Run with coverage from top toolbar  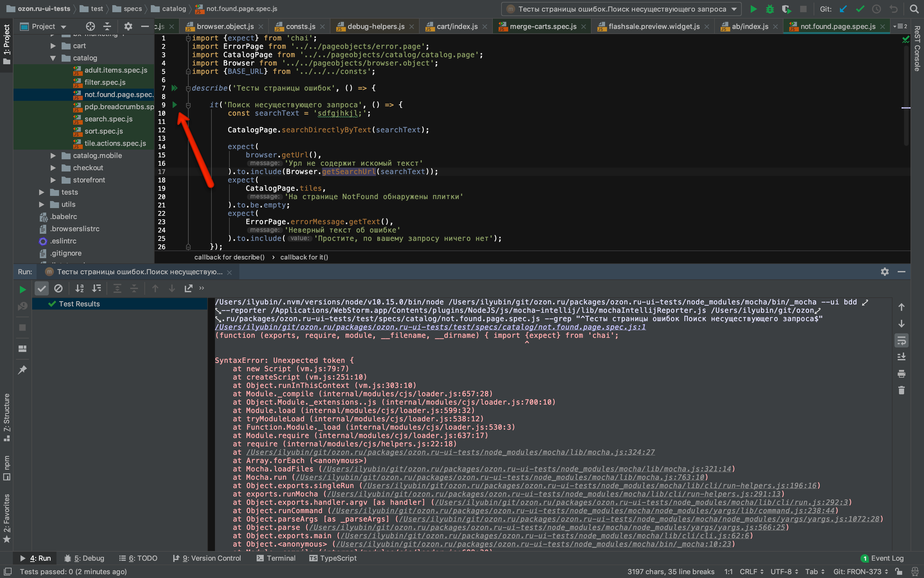coord(786,9)
